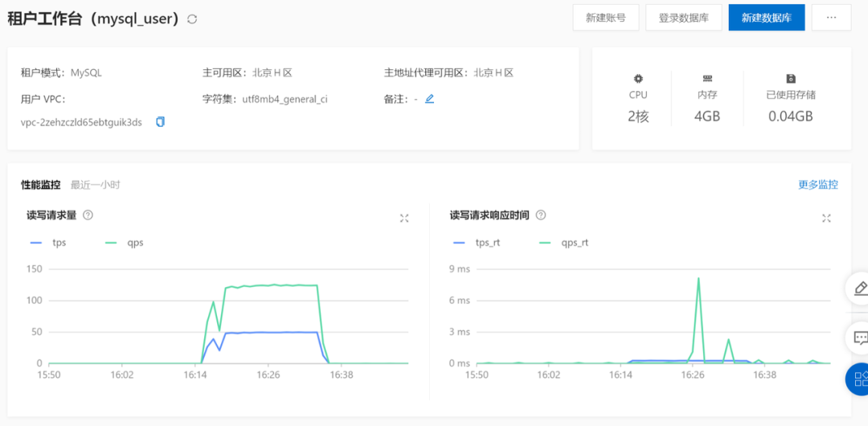Click the qps_rt spike peak near 16:26

(x=698, y=278)
